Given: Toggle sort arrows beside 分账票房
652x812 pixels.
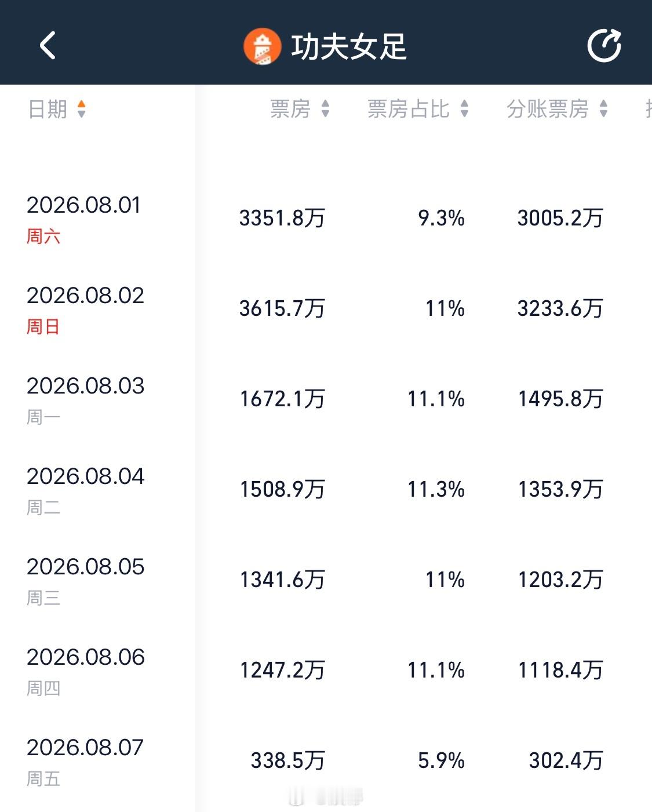Looking at the screenshot, I should [x=603, y=109].
